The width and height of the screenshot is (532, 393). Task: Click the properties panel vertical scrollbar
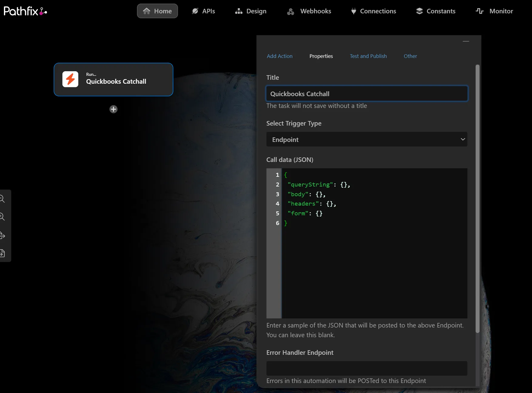(477, 199)
